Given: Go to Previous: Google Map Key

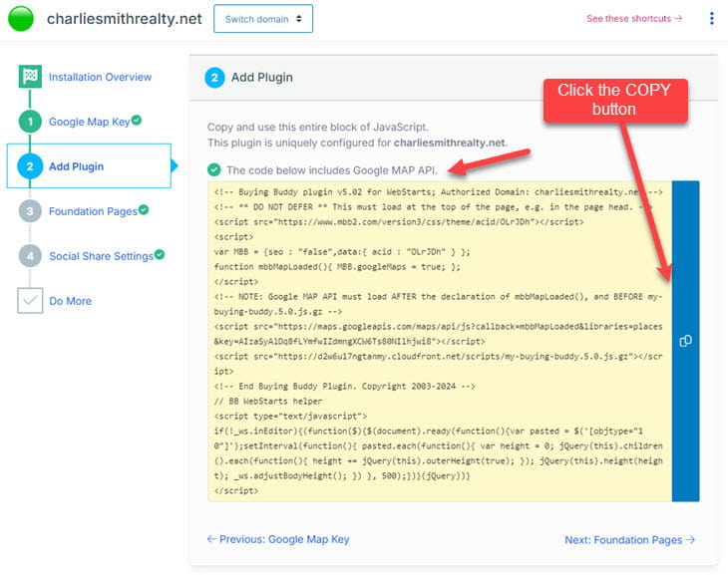Looking at the screenshot, I should (278, 539).
